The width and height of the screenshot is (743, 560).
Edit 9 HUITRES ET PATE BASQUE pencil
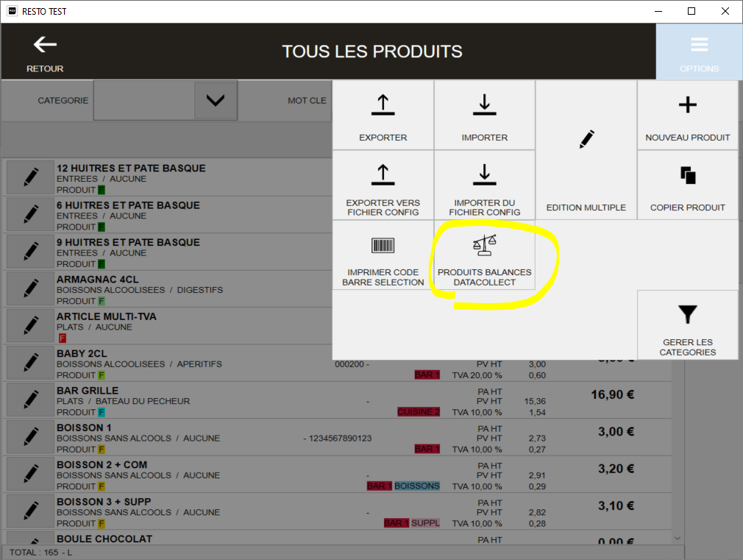(x=31, y=252)
